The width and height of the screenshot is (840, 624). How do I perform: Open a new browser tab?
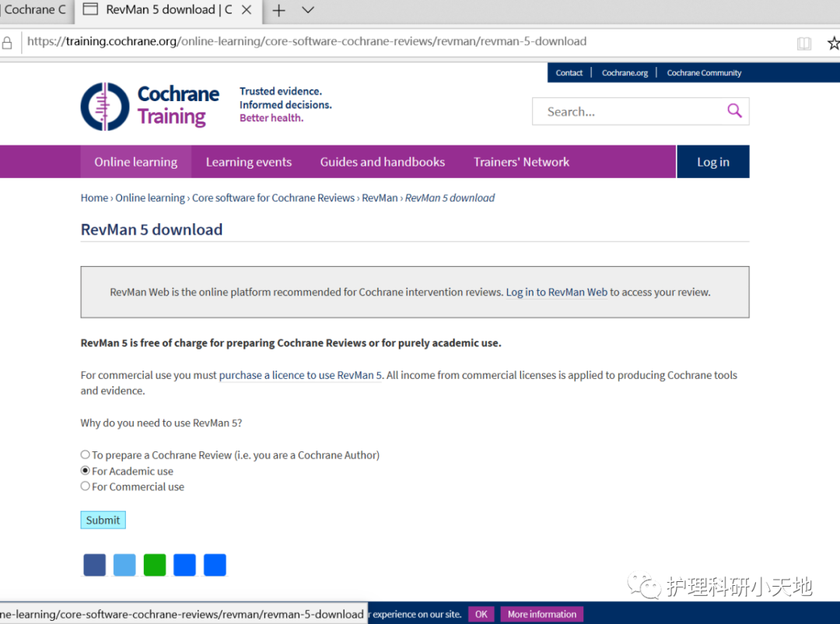pos(278,10)
